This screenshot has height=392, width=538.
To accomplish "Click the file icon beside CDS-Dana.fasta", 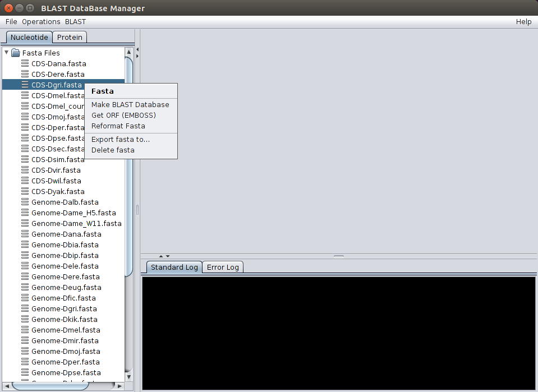I will tap(25, 63).
